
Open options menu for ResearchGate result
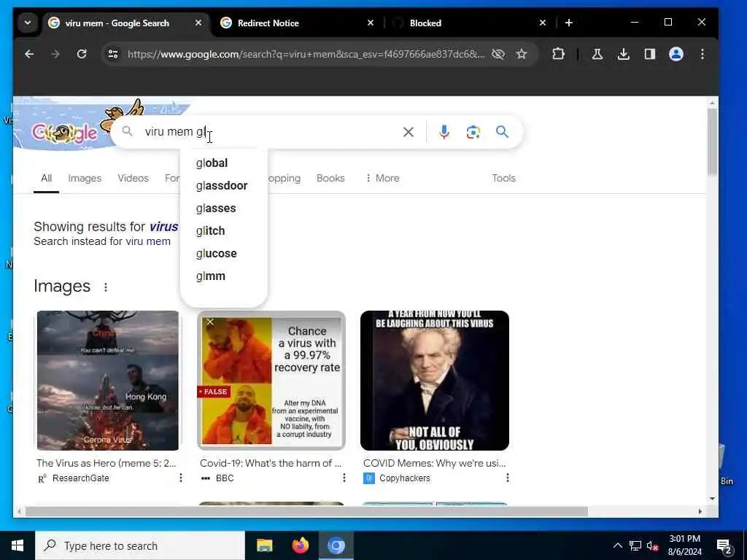[181, 478]
